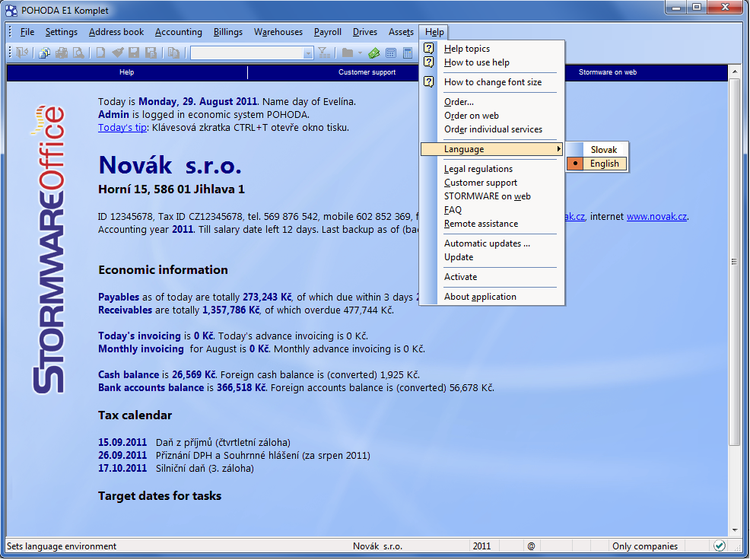
Task: Click the question mark icon beside Help topics
Action: tap(429, 49)
